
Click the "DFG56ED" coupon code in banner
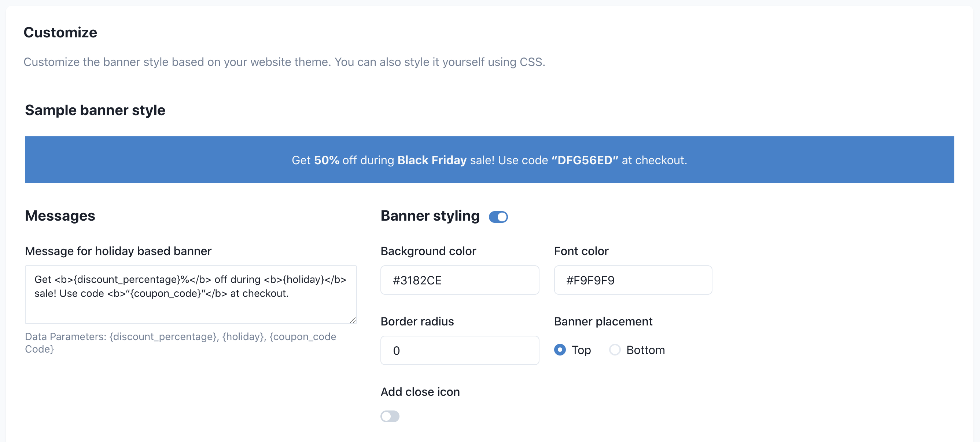(585, 160)
